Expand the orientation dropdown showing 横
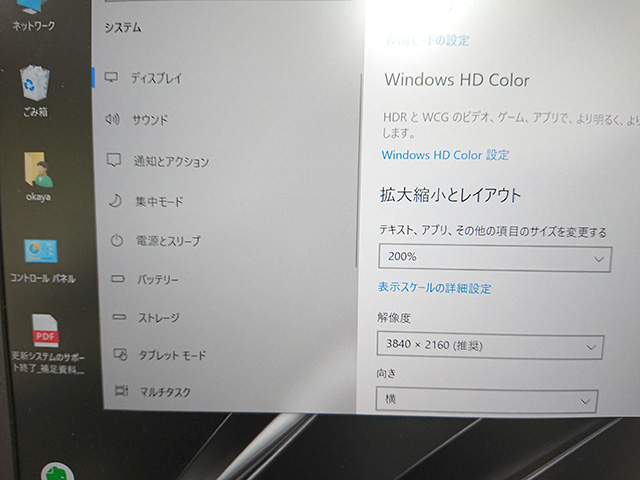 [x=487, y=401]
